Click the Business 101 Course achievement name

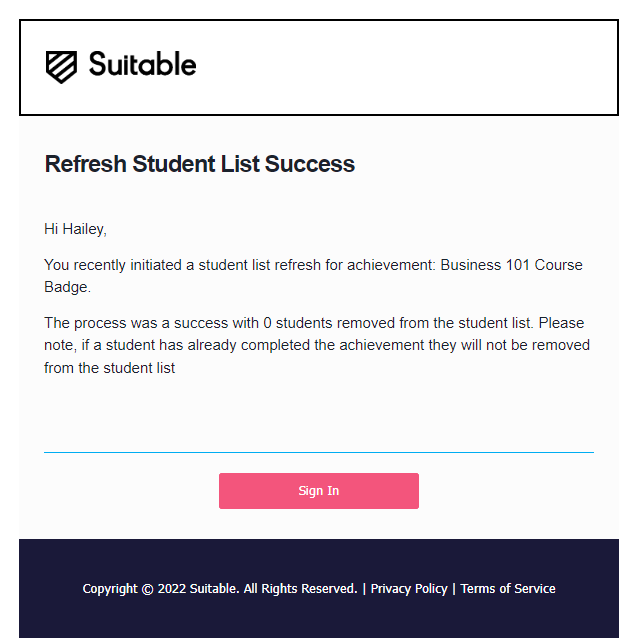tap(511, 265)
